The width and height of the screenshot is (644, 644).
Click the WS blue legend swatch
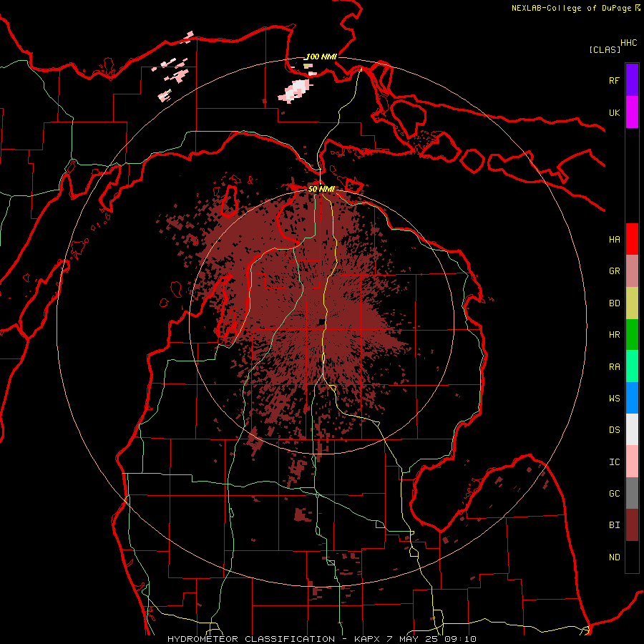tap(632, 398)
